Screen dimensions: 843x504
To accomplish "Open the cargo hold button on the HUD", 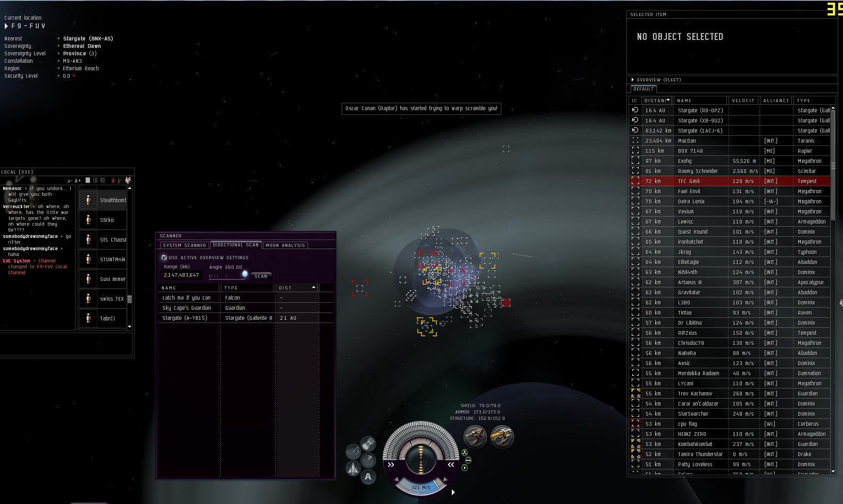I will tap(368, 443).
